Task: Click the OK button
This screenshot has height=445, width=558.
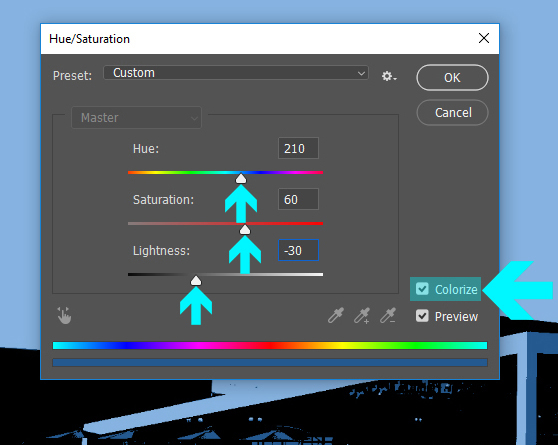Action: tap(452, 78)
